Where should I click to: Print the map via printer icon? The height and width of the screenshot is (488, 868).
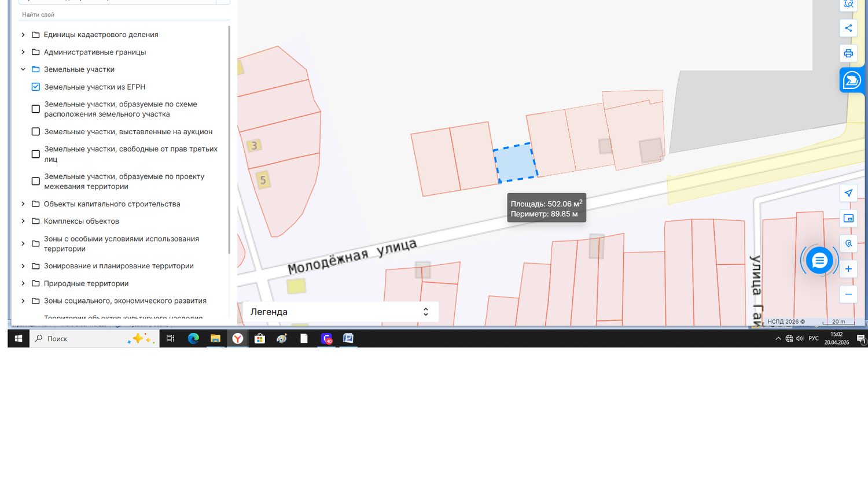848,53
